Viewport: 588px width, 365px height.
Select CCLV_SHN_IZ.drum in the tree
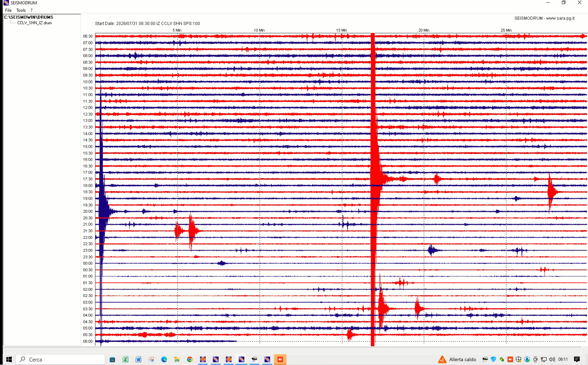[34, 23]
